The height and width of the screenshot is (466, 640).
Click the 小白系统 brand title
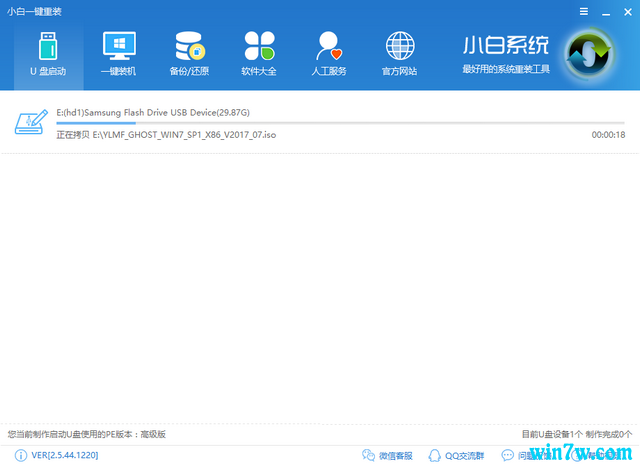[506, 45]
